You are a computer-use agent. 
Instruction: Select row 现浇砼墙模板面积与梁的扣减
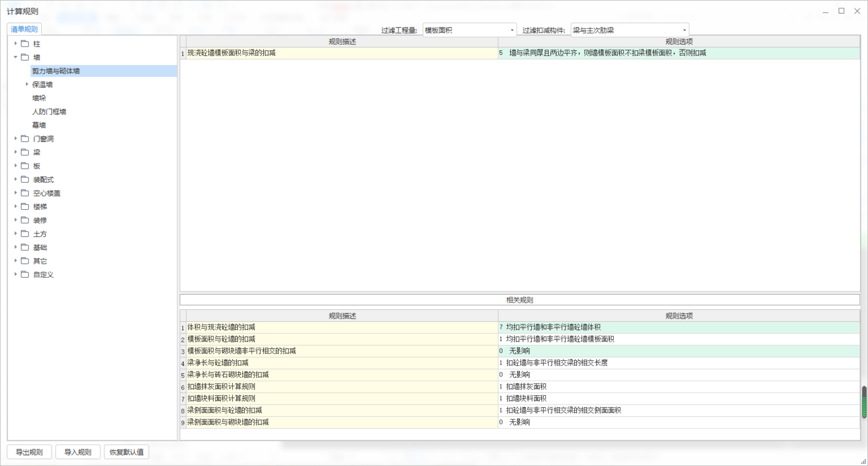coord(342,53)
